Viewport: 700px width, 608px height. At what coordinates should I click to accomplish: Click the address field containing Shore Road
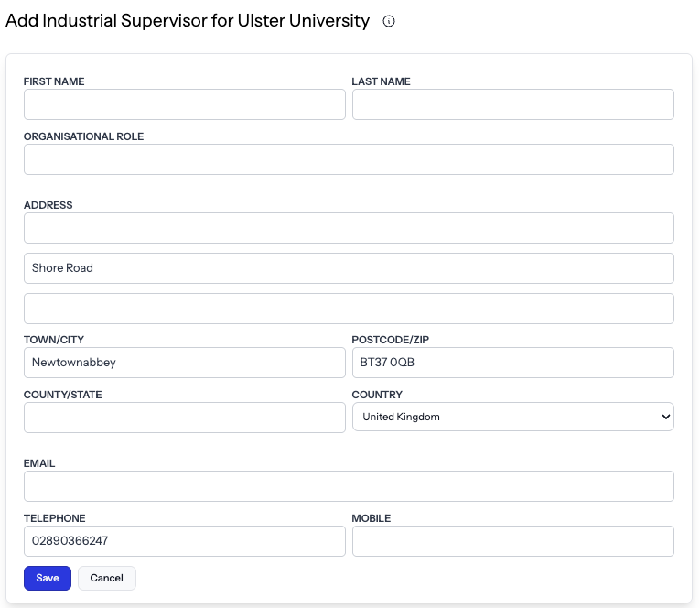(349, 268)
